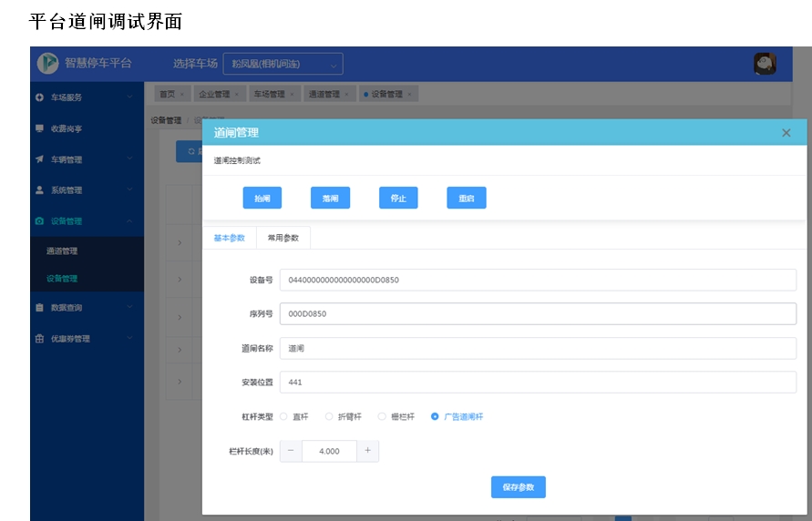Click the 收费岗亭 monitor icon in sidebar
The width and height of the screenshot is (812, 521).
point(39,128)
